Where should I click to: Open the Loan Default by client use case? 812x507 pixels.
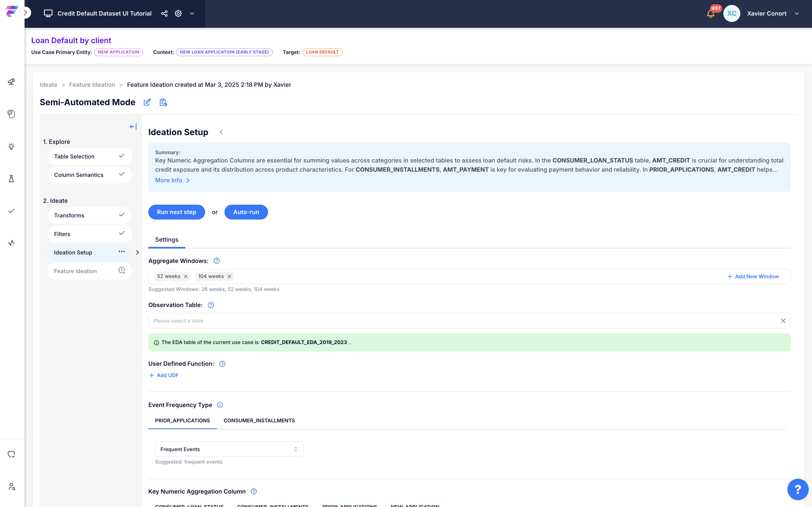71,40
